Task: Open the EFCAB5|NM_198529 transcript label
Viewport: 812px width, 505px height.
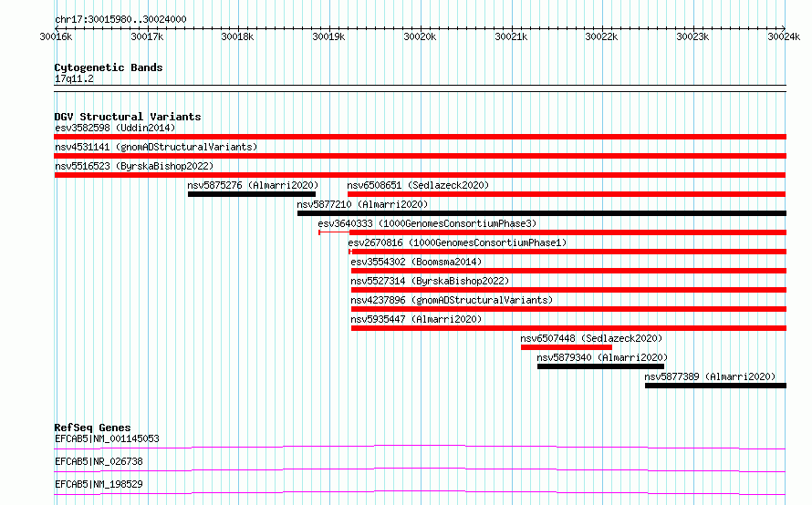Action: 99,484
